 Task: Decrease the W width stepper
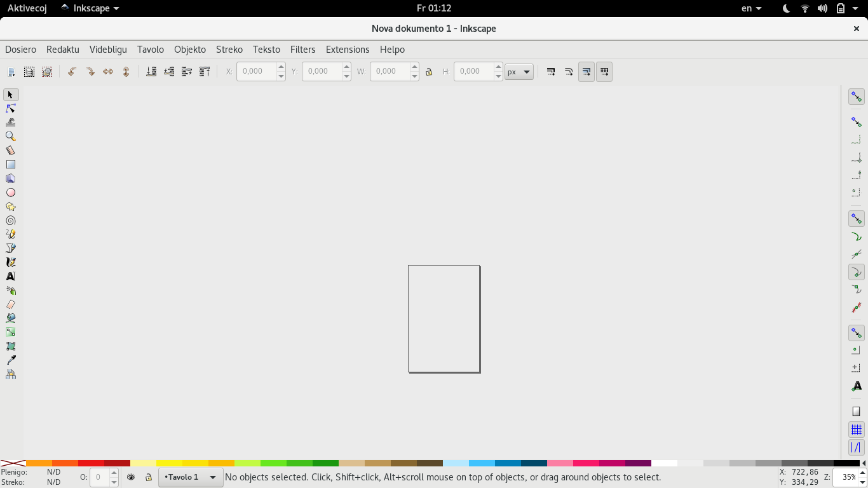pyautogui.click(x=414, y=76)
